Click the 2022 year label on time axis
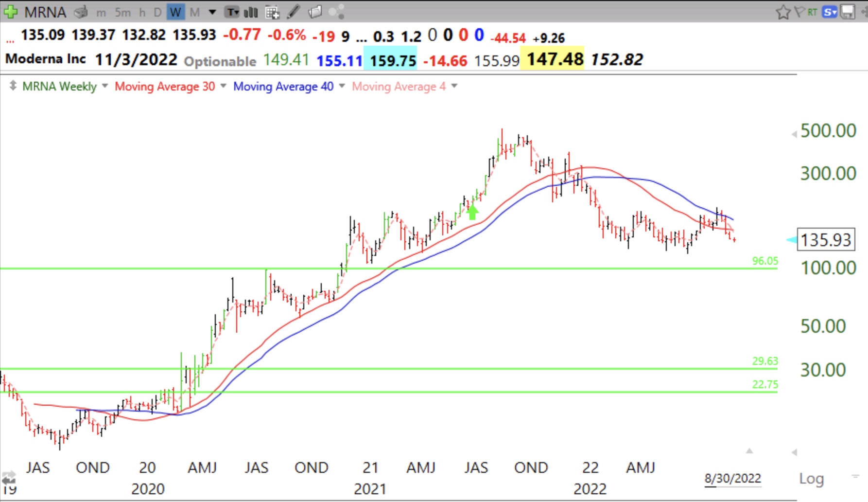This screenshot has height=502, width=868. [x=590, y=489]
